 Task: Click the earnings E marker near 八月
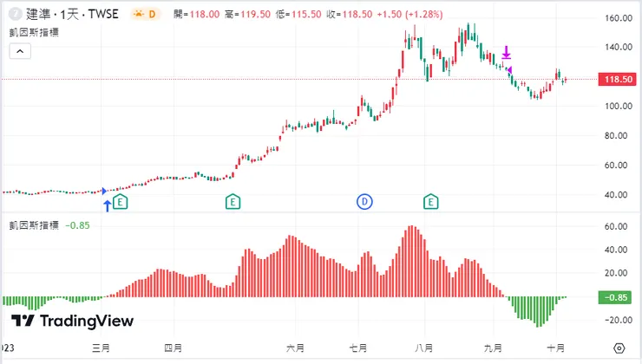431,202
